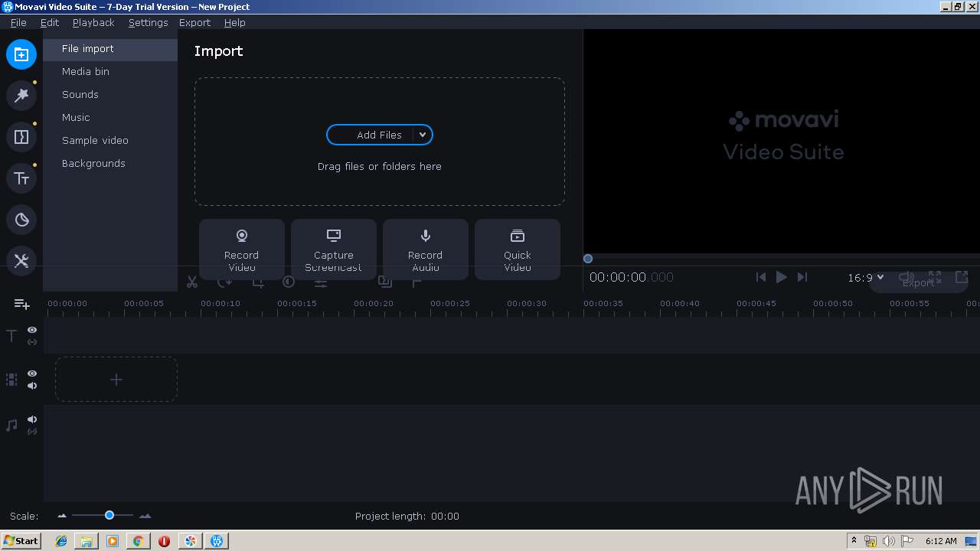Click the video track filmstrip icon

(11, 380)
